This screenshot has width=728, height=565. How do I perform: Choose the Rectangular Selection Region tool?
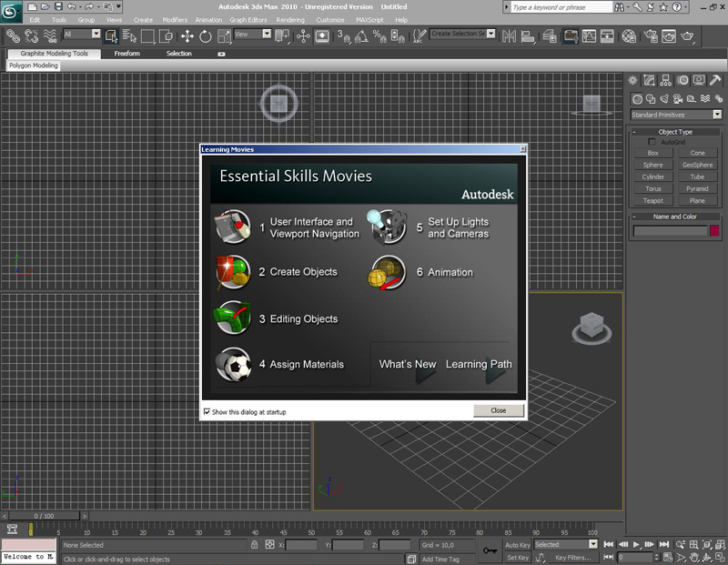[147, 35]
